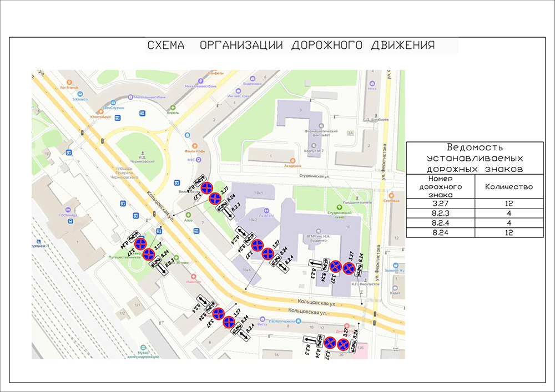Click the Инвитро medical lab marker
Image resolution: width=555 pixels, height=392 pixels.
[193, 277]
